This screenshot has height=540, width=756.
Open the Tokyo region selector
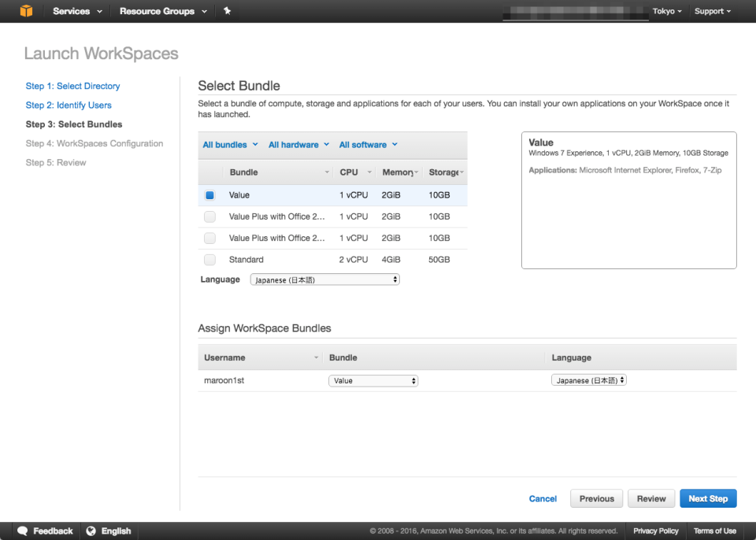666,11
